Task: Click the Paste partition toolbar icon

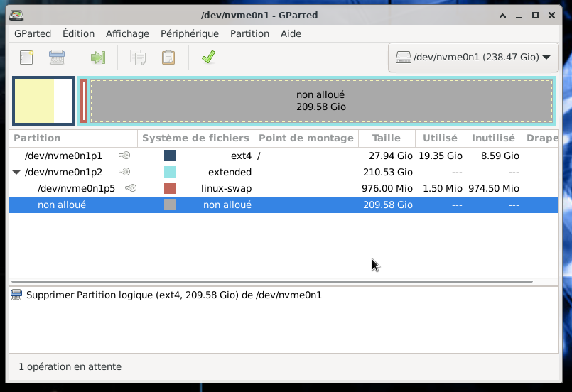Action: [168, 58]
